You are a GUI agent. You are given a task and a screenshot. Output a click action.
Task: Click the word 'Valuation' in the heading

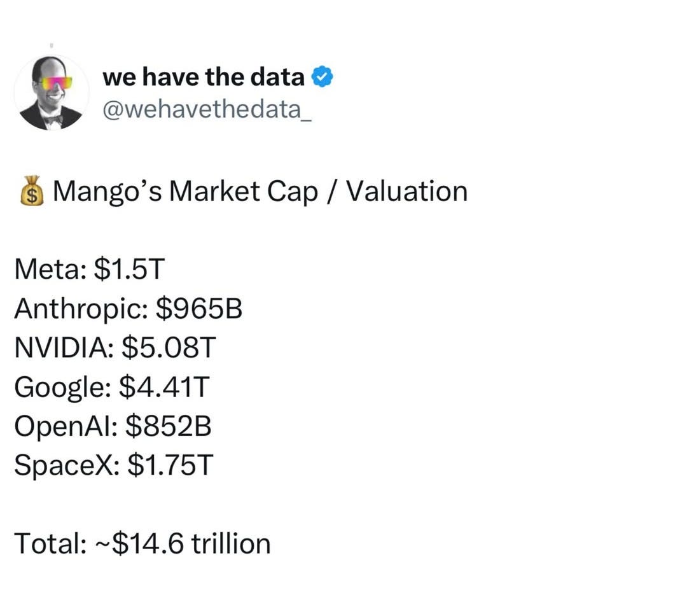[407, 192]
